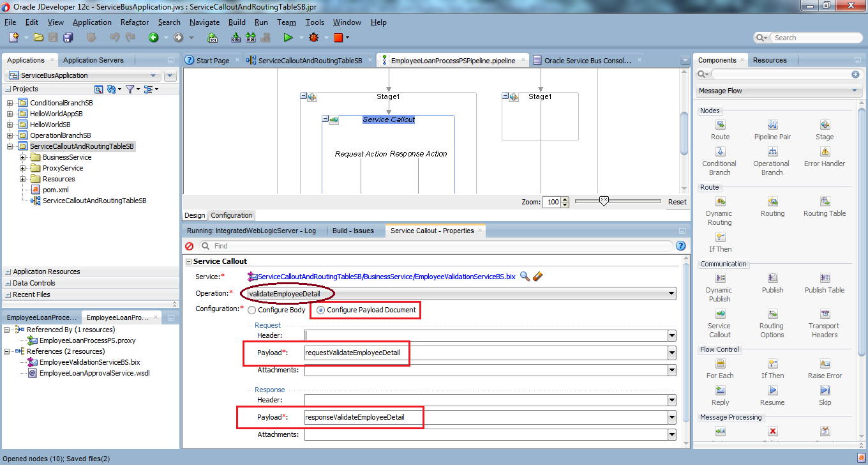Image resolution: width=868 pixels, height=465 pixels.
Task: Click the Reset zoom button
Action: click(x=677, y=202)
